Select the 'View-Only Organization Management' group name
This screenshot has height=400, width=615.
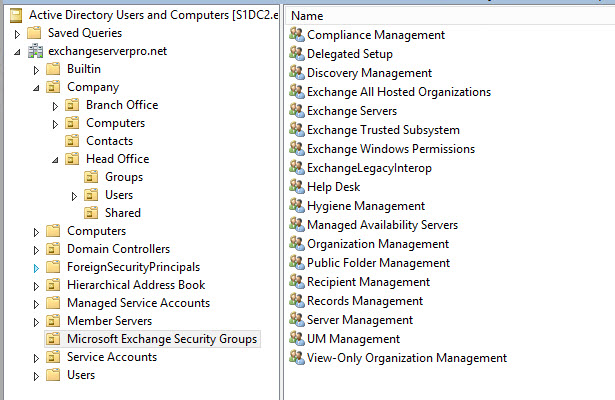[407, 358]
